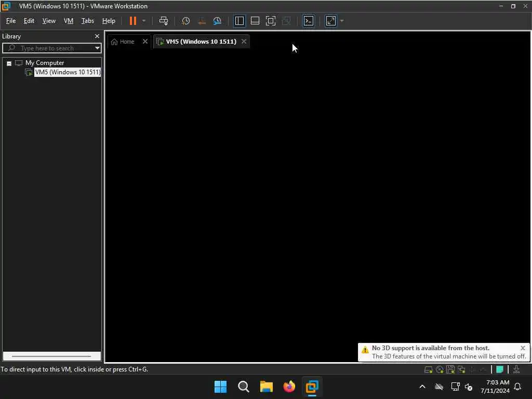Viewport: 532px width, 399px height.
Task: Open the Help menu
Action: pos(109,21)
